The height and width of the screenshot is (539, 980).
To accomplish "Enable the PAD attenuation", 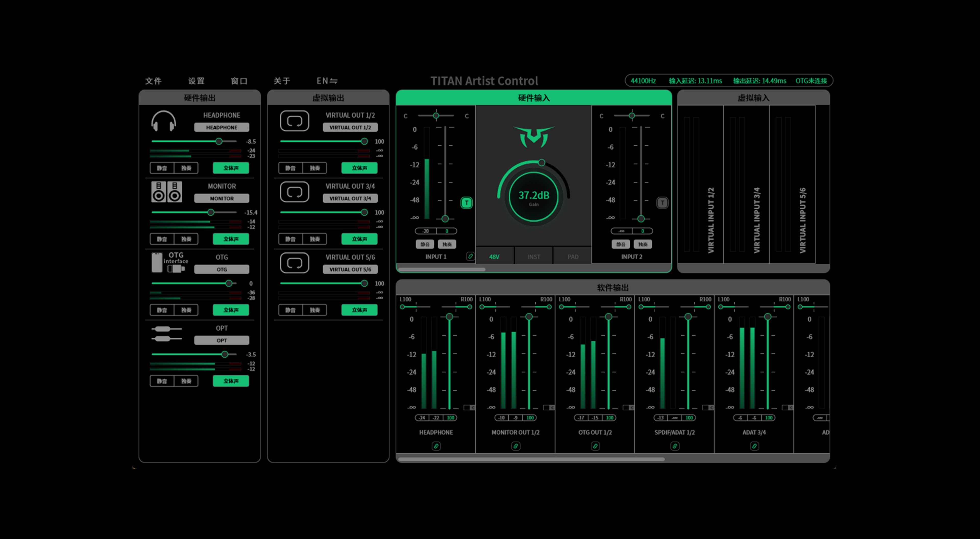I will click(573, 257).
